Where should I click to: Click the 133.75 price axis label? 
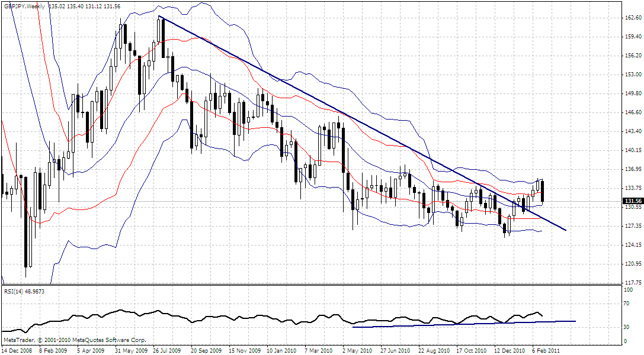(633, 188)
